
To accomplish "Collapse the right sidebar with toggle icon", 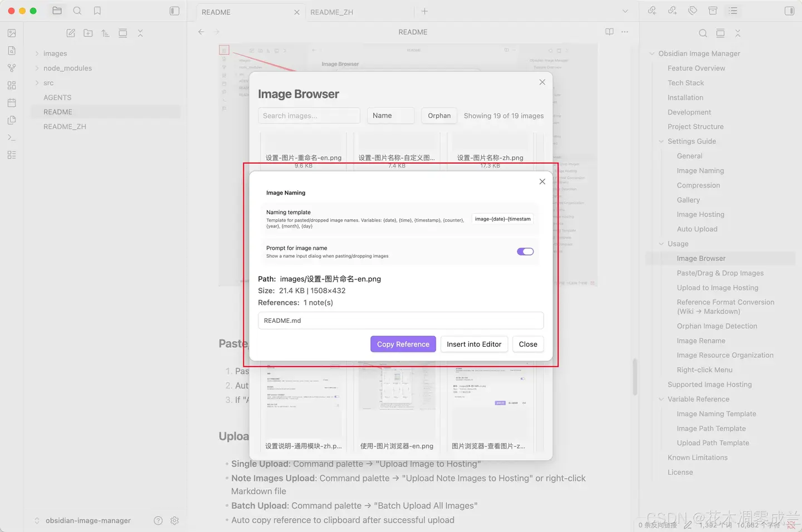I will coord(789,11).
